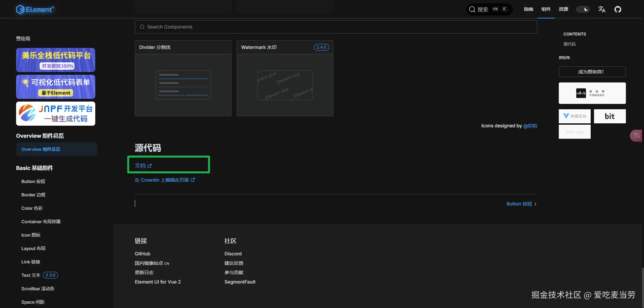Open the 资源 nav menu item

pos(563,9)
